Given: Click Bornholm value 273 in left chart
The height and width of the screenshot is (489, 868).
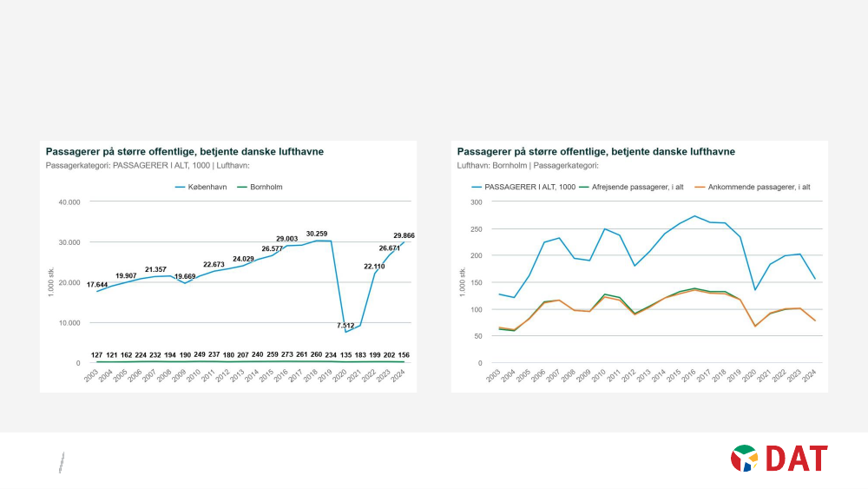Looking at the screenshot, I should (284, 354).
